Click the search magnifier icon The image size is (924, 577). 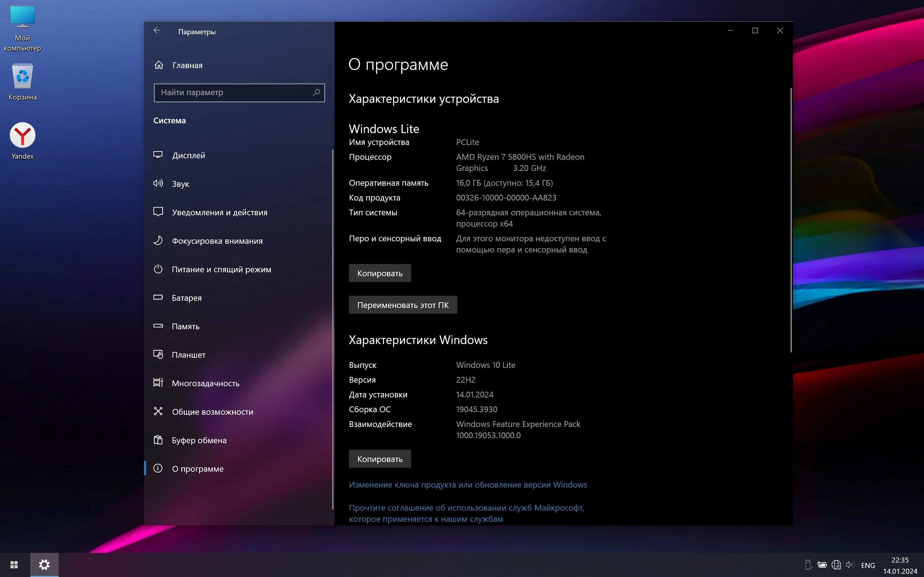316,92
